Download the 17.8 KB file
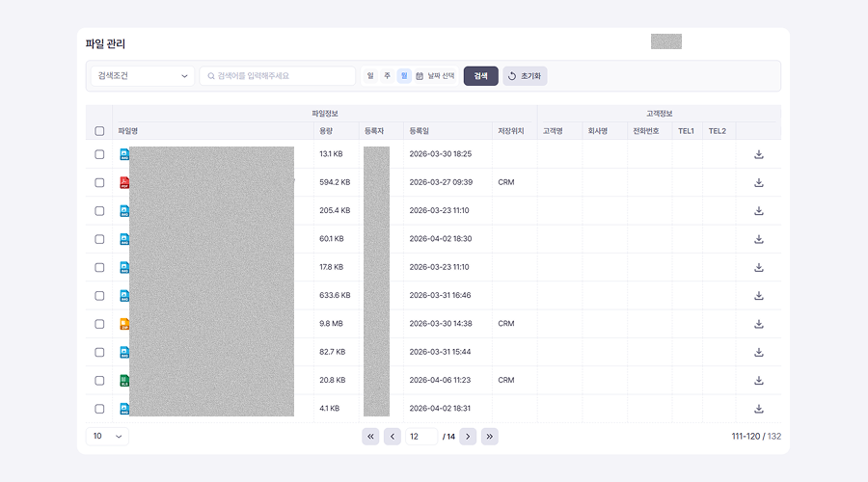This screenshot has height=482, width=868. (x=758, y=267)
